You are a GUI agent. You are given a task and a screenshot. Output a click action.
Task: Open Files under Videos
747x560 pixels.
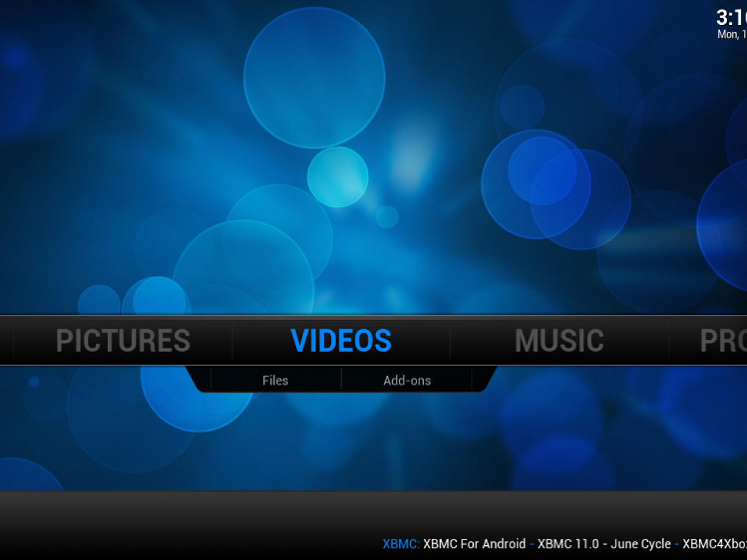[275, 380]
